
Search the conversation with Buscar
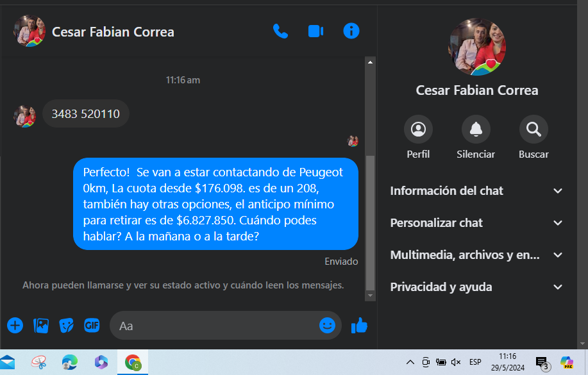(533, 129)
